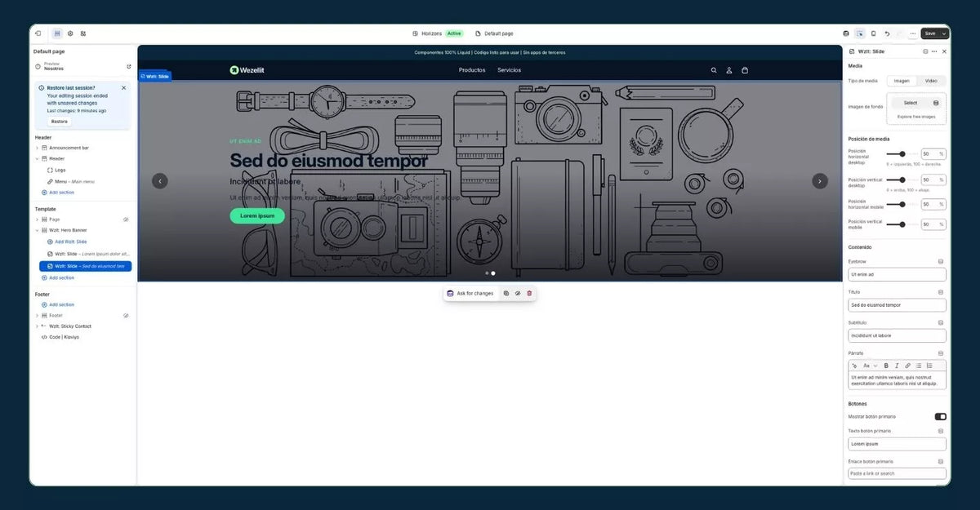Click the Eyebrow text field

coord(897,274)
